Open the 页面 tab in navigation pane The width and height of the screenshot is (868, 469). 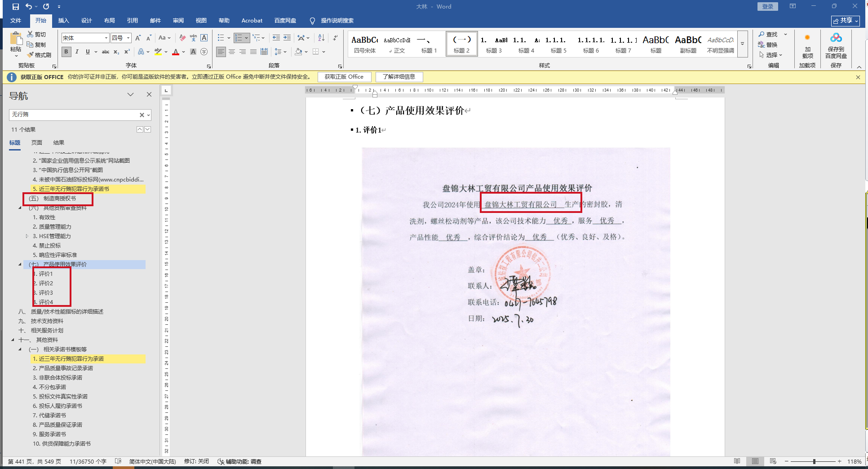tap(37, 142)
